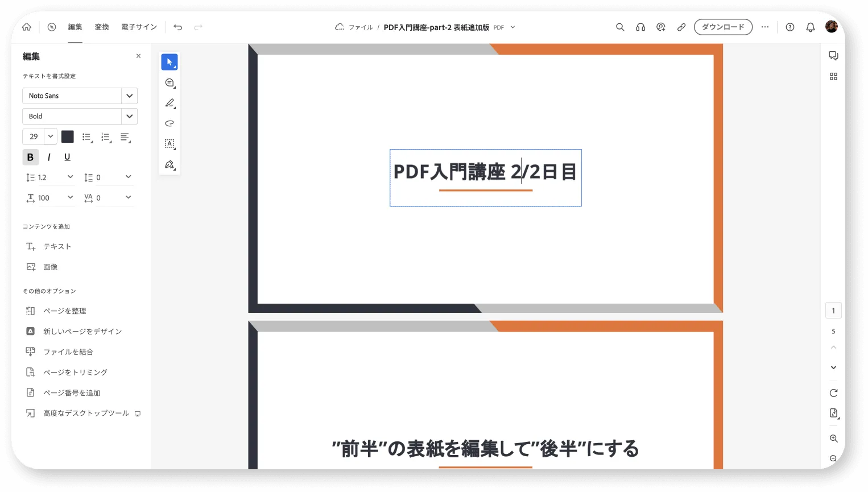
Task: Redo the last undone edit
Action: (x=199, y=27)
